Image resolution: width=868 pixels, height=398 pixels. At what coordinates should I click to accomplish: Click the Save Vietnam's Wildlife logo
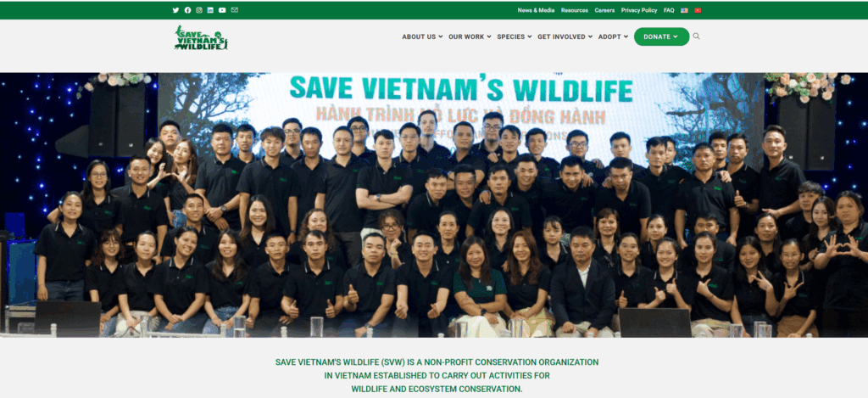201,37
